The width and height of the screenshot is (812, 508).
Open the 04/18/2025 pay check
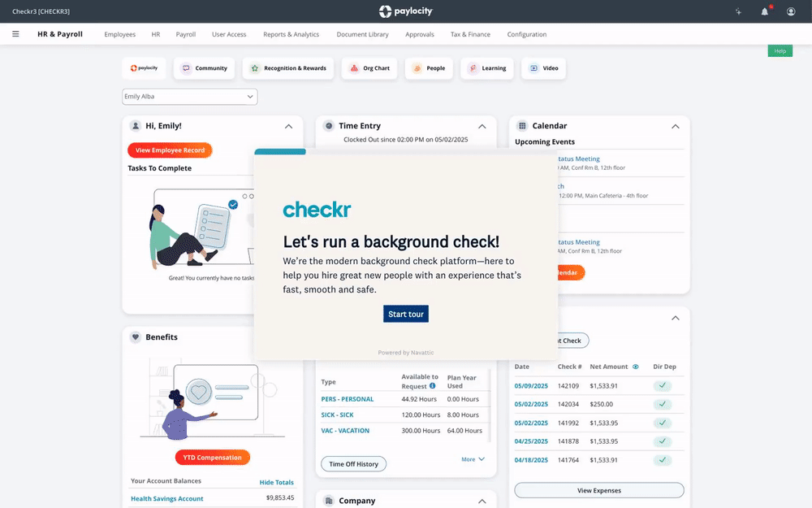click(531, 460)
